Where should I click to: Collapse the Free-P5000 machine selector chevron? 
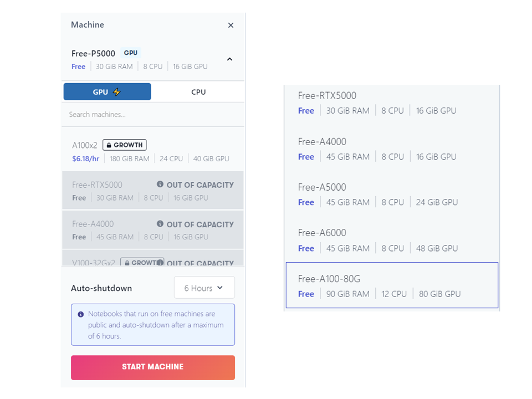229,59
